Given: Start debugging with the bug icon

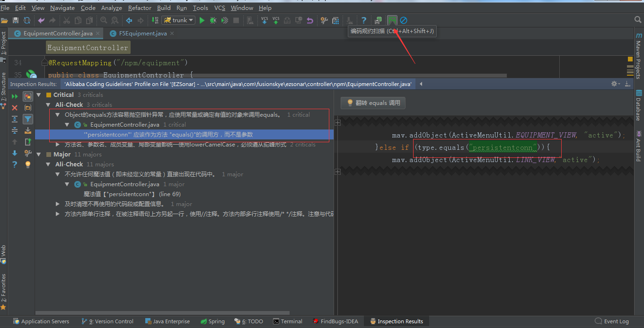Looking at the screenshot, I should 213,20.
